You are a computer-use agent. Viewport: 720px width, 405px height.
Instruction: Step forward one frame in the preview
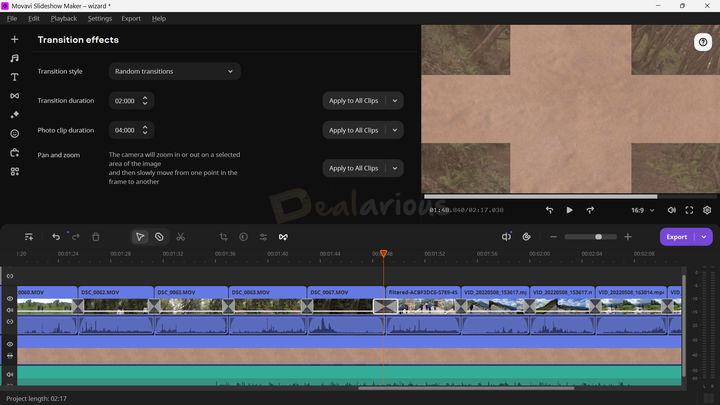click(590, 210)
